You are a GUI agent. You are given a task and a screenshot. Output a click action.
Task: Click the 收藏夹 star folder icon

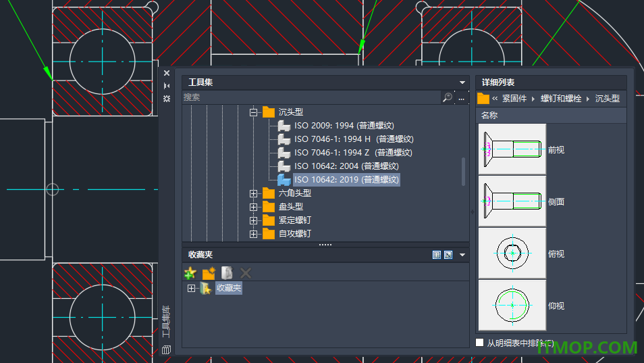coord(206,288)
